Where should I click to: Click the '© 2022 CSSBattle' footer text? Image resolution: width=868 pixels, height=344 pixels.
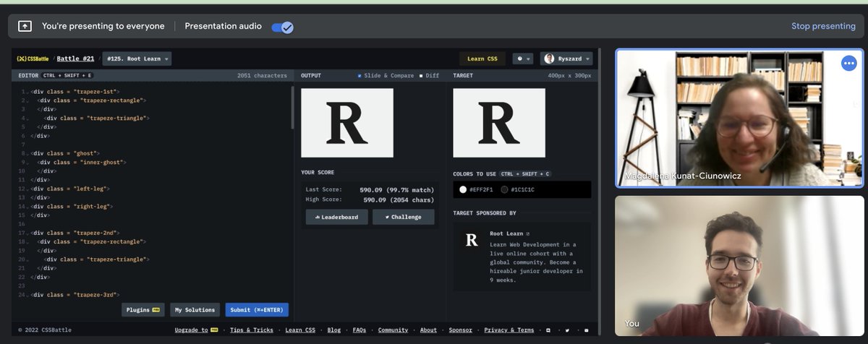click(45, 330)
